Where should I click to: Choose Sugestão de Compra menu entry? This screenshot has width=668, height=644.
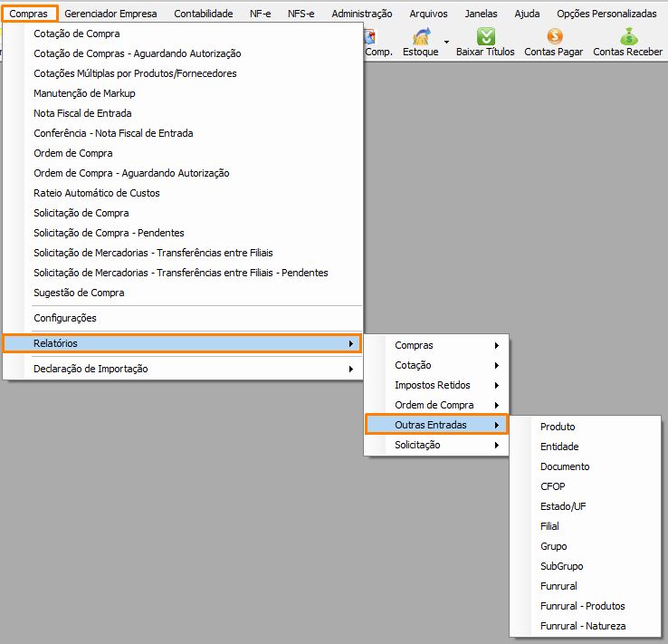[79, 293]
